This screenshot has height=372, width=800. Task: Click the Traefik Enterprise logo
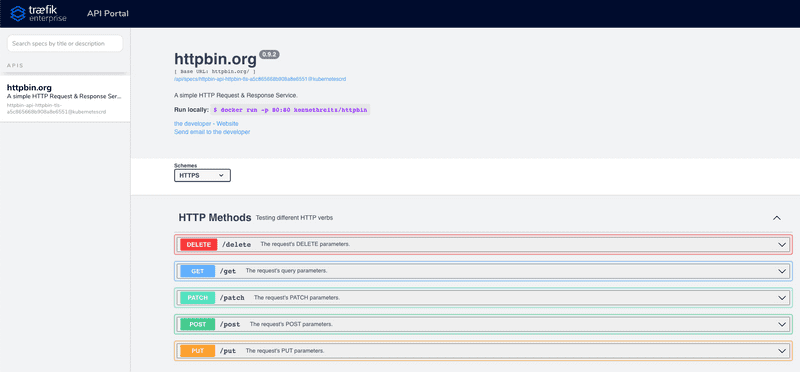(x=38, y=14)
